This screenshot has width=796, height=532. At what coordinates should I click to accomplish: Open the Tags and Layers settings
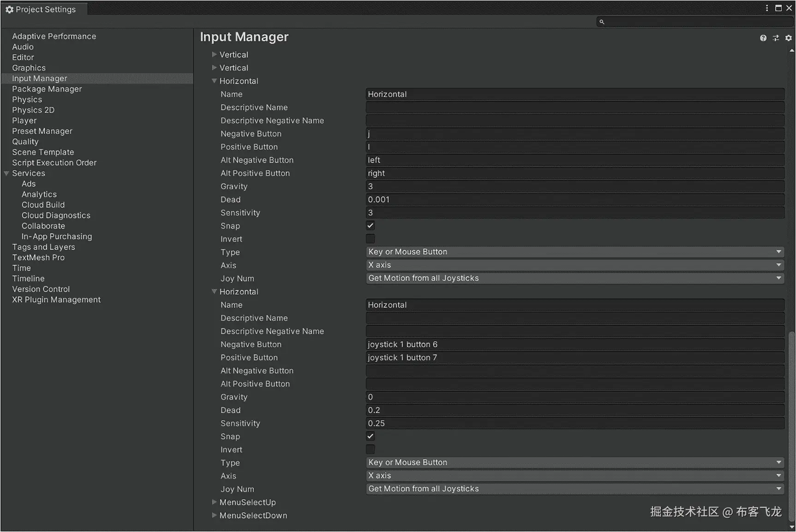[x=43, y=247]
